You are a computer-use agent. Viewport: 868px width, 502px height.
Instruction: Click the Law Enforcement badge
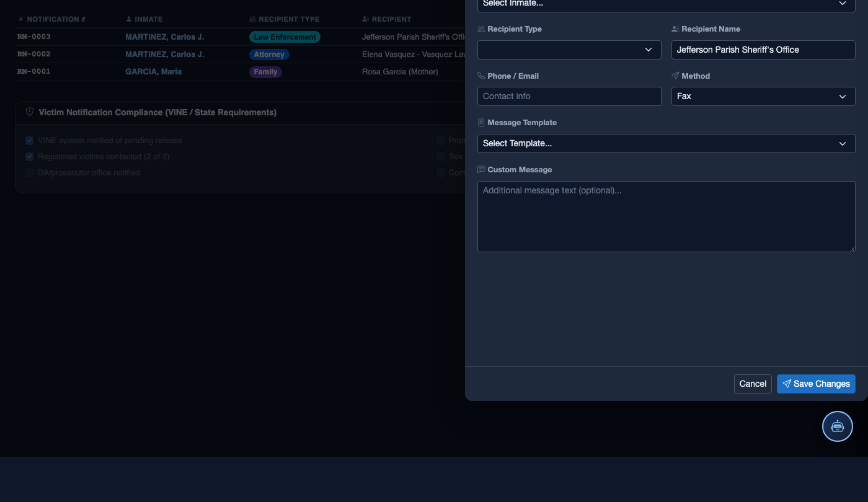coord(285,37)
